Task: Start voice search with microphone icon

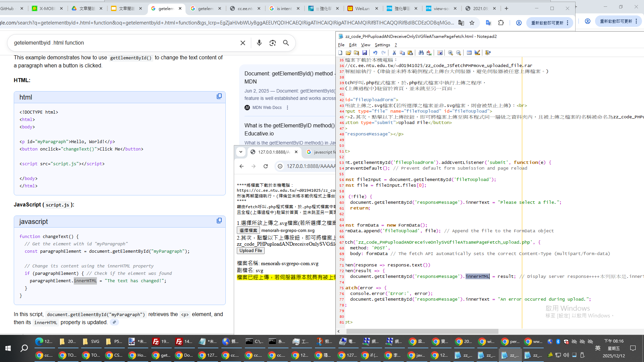Action: coord(259,43)
